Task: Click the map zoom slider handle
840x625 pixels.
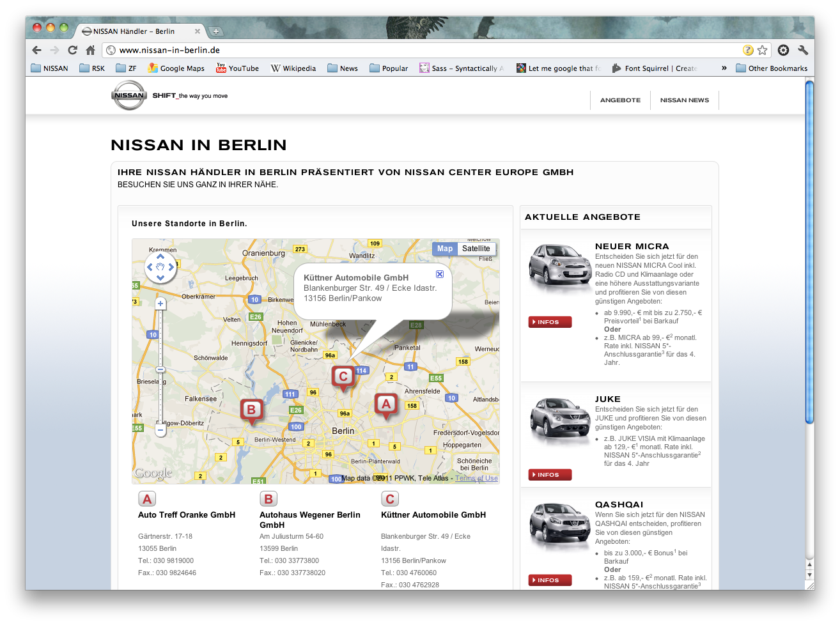Action: [x=160, y=369]
